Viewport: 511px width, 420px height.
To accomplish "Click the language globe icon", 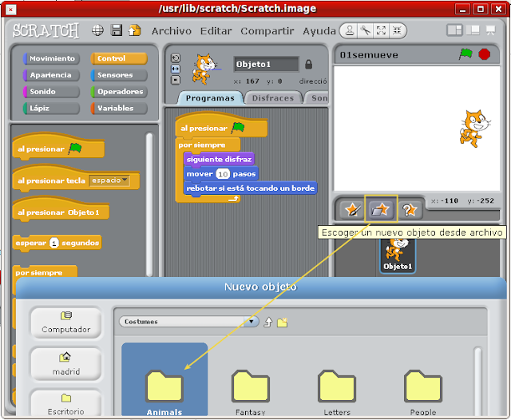I will point(97,30).
